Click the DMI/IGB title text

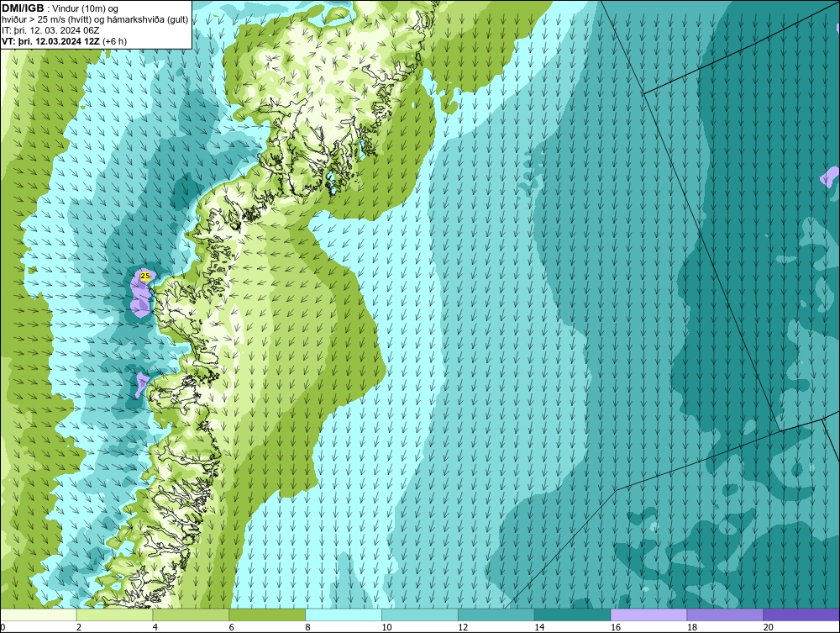click(23, 8)
